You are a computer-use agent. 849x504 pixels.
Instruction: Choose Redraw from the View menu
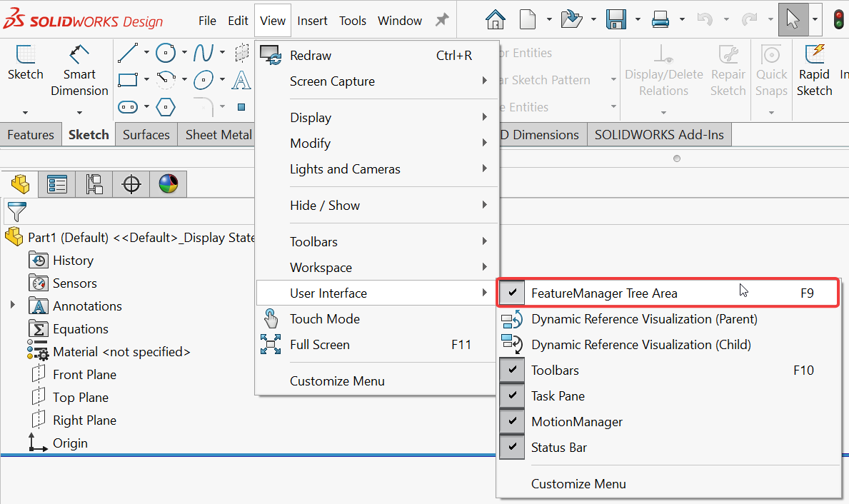(x=377, y=55)
